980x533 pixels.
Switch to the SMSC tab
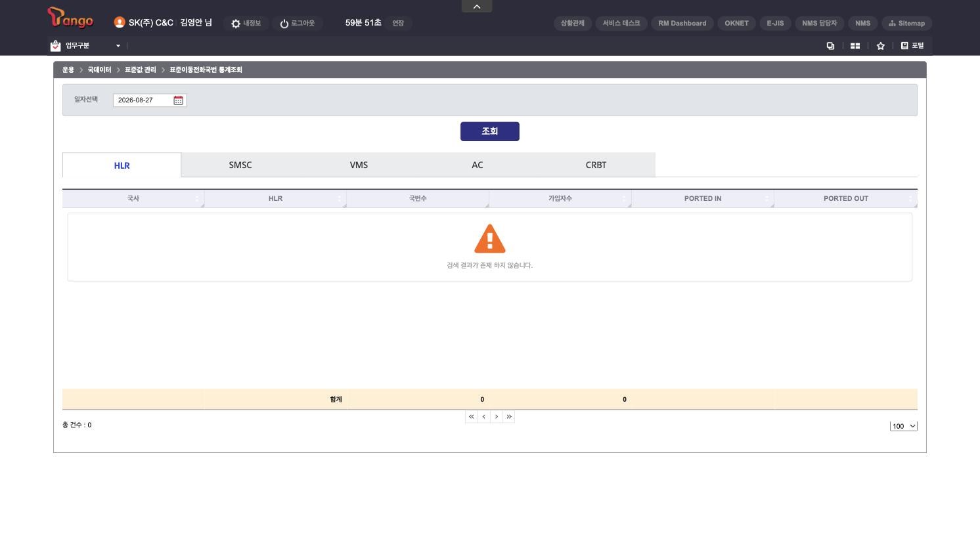(240, 165)
